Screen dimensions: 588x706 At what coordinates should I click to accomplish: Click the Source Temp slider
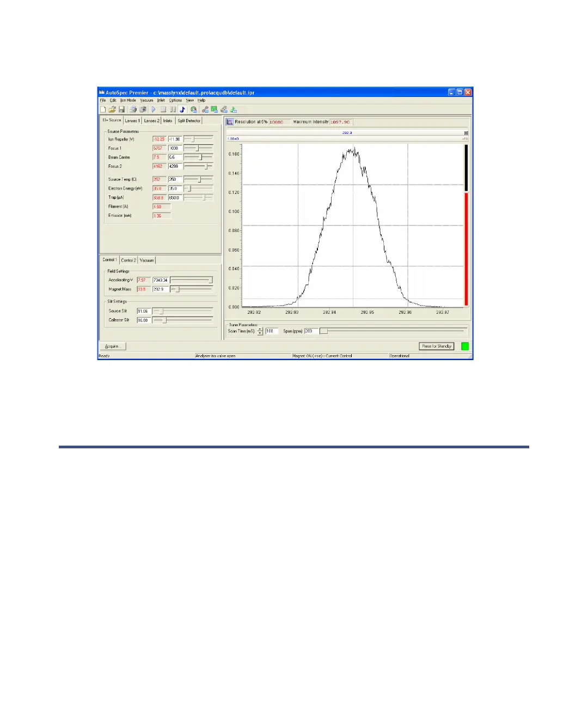coord(198,179)
